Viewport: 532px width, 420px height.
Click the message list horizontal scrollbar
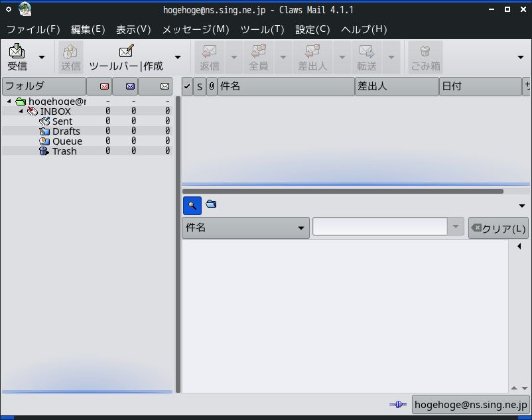click(343, 191)
